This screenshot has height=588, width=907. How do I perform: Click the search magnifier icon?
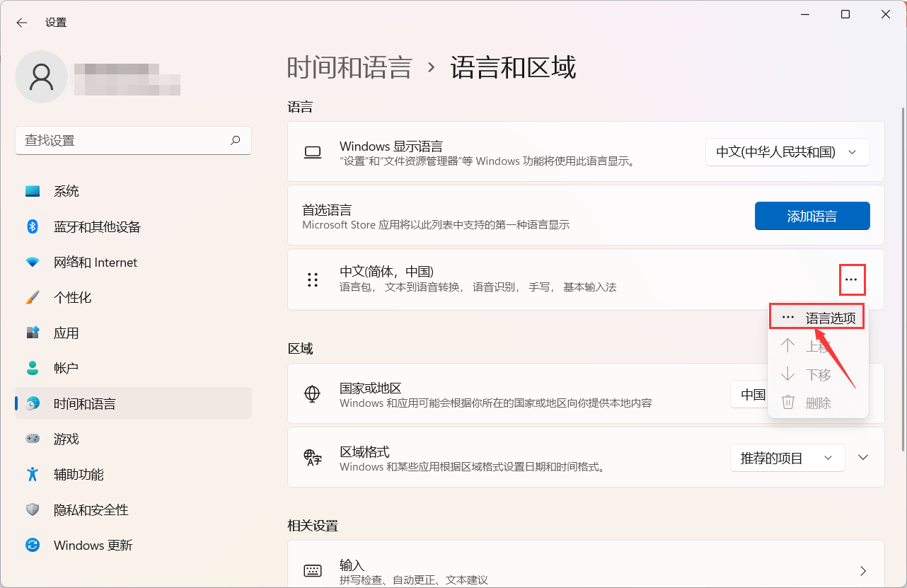click(236, 140)
